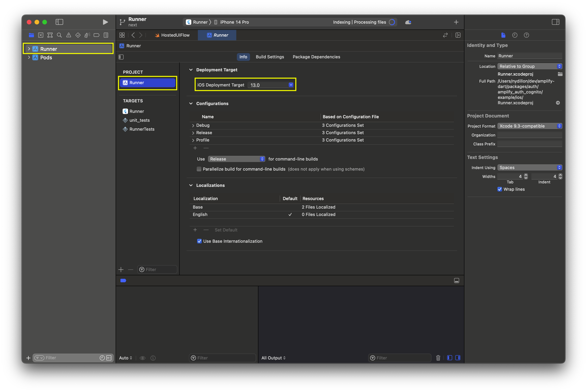This screenshot has width=587, height=392.
Task: Toggle the variables view pane
Action: pos(449,358)
